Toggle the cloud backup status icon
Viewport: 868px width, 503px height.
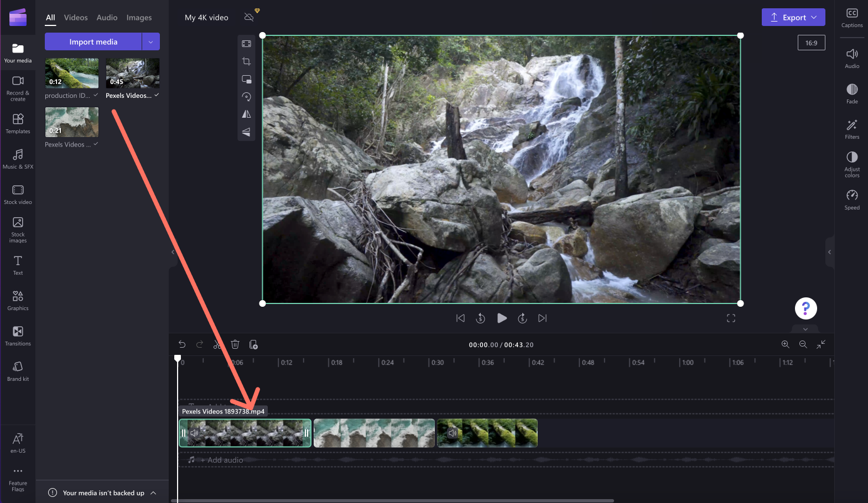pos(249,17)
